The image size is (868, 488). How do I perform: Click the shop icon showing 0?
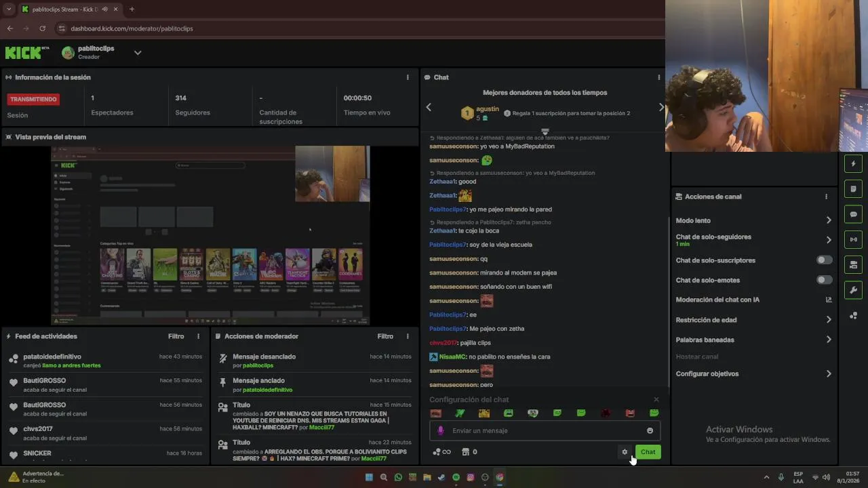click(x=469, y=452)
